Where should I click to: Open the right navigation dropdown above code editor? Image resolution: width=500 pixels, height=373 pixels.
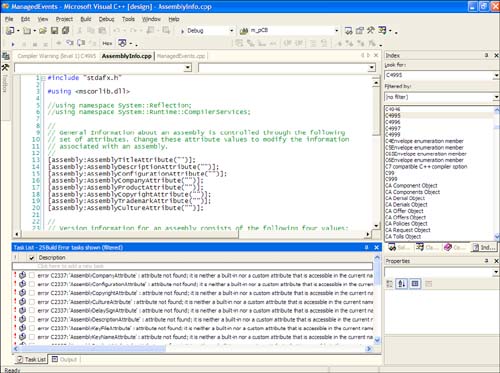point(372,68)
